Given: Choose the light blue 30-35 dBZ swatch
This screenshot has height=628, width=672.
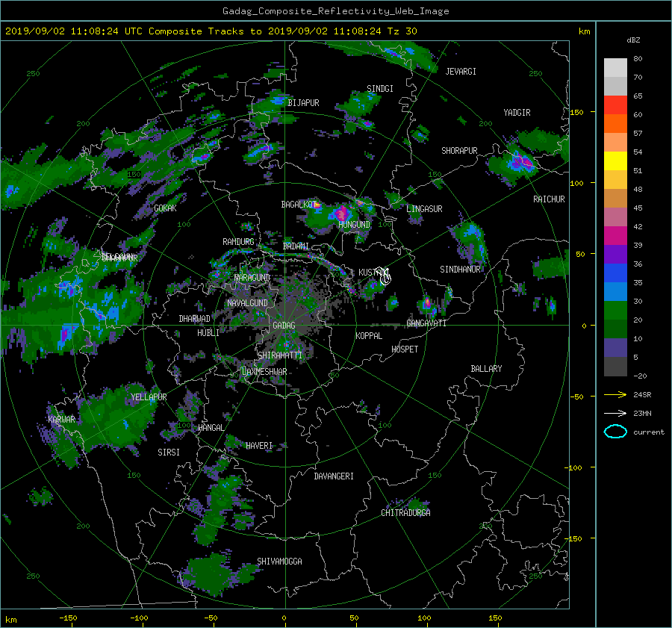Looking at the screenshot, I should click(615, 292).
